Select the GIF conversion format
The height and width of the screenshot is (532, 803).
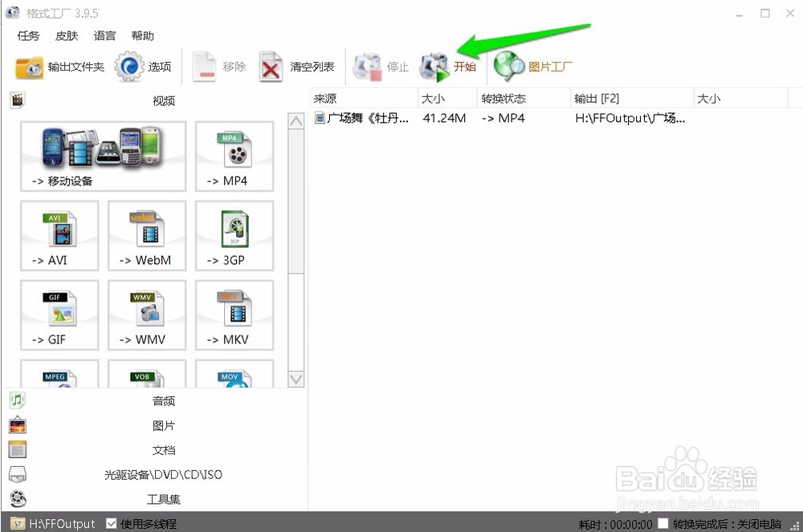click(59, 315)
